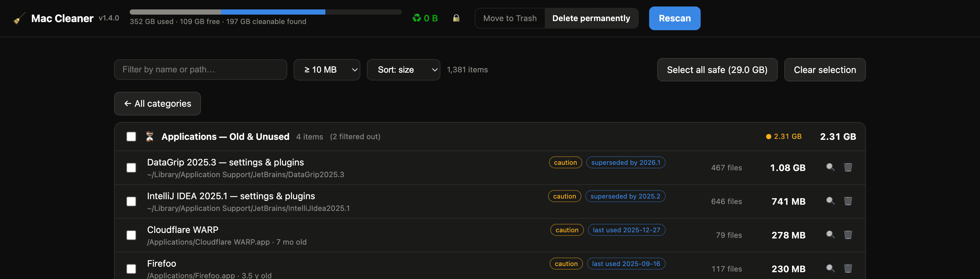Click the superseded by 2026.1 badge
Screen dimensions: 980x279
point(626,163)
